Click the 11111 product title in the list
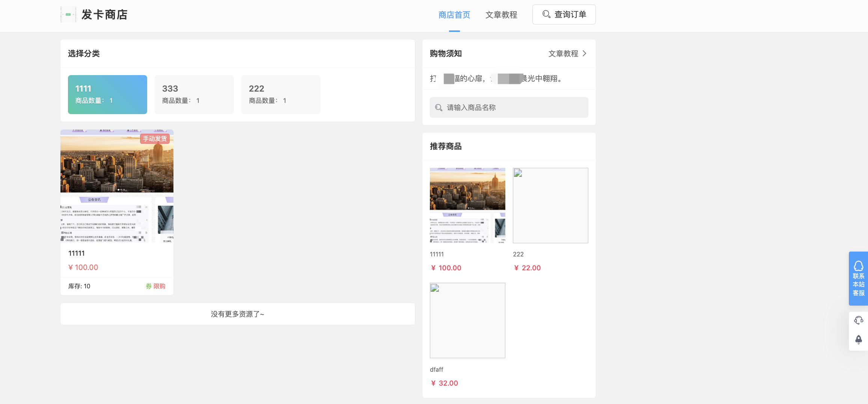Viewport: 868px width, 404px height. [77, 253]
